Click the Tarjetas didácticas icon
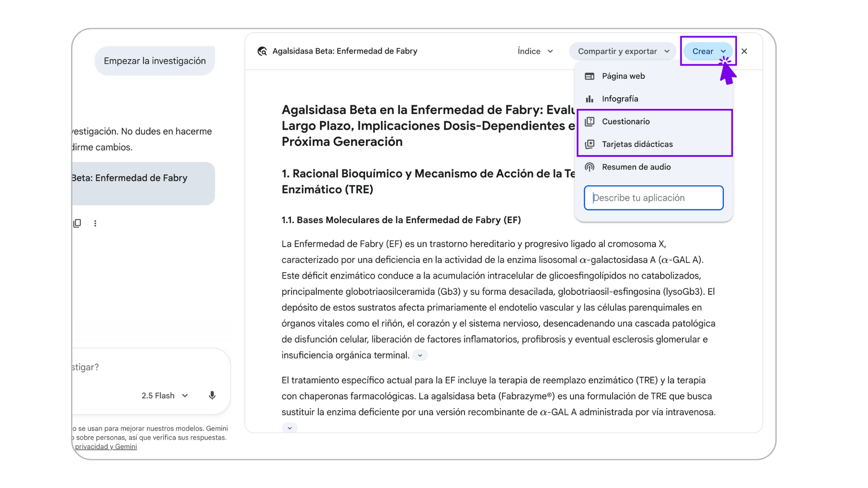 point(590,144)
